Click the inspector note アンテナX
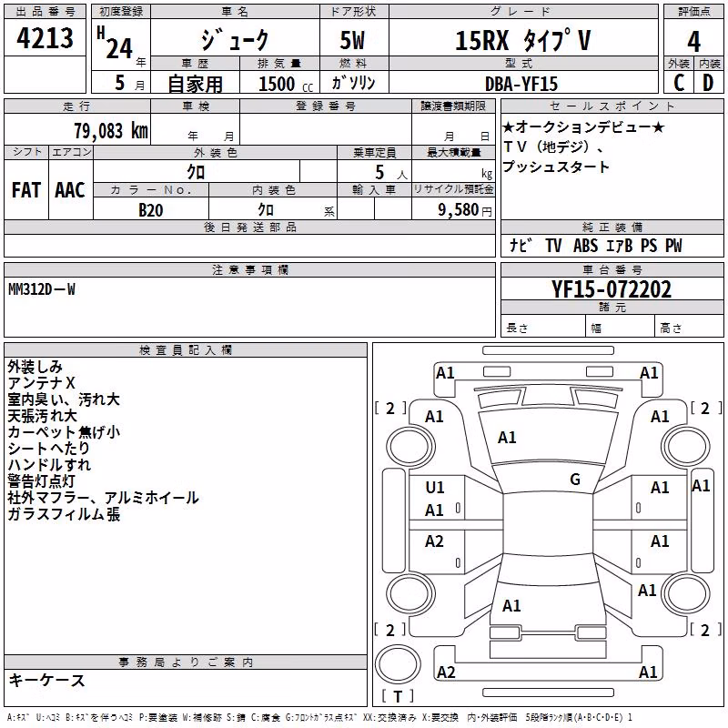 pyautogui.click(x=41, y=383)
